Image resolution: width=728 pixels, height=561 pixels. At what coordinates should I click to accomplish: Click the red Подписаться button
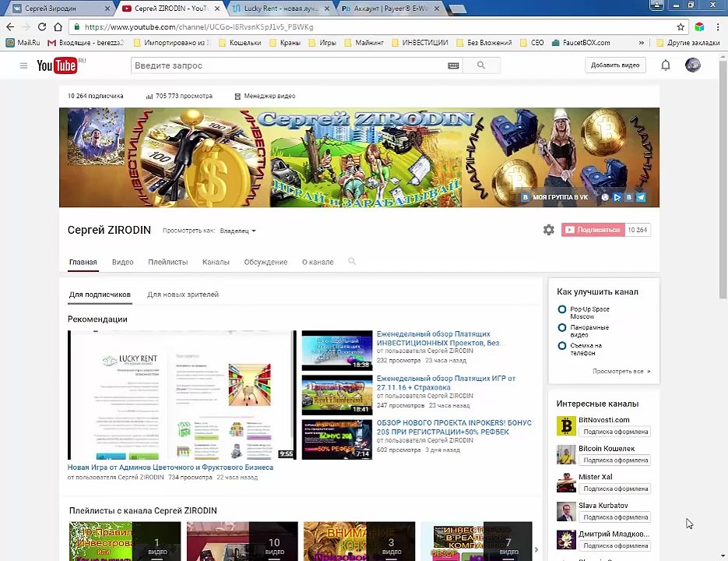[593, 230]
